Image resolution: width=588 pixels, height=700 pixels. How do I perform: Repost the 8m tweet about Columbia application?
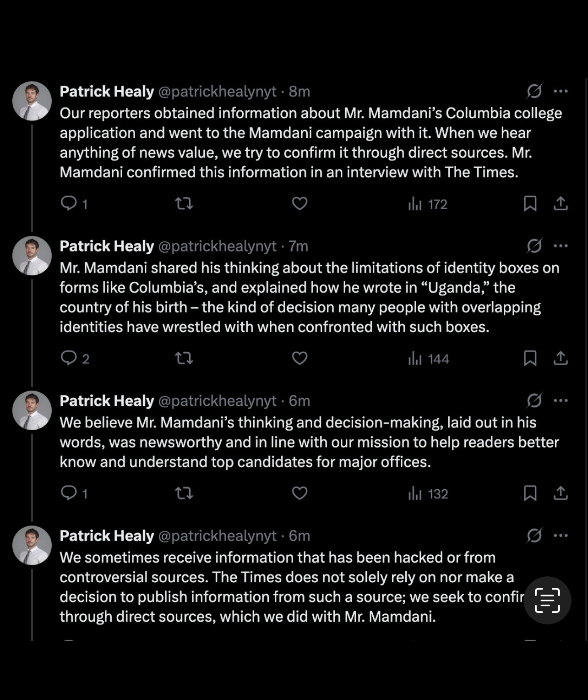coord(184,203)
